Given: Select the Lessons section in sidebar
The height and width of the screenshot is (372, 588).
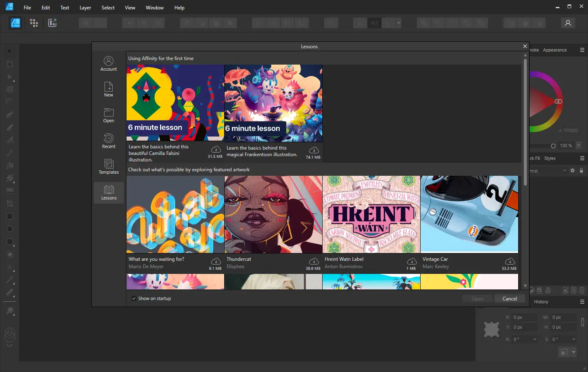Looking at the screenshot, I should [109, 192].
